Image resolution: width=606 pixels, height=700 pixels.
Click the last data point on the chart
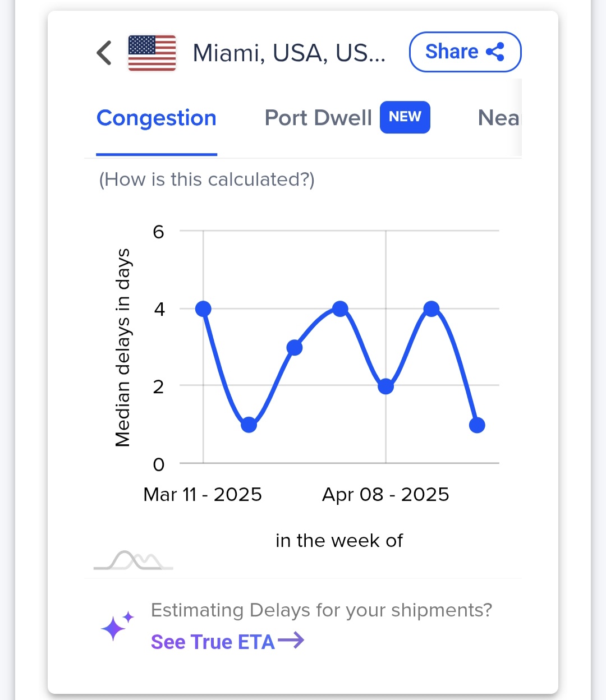(477, 425)
